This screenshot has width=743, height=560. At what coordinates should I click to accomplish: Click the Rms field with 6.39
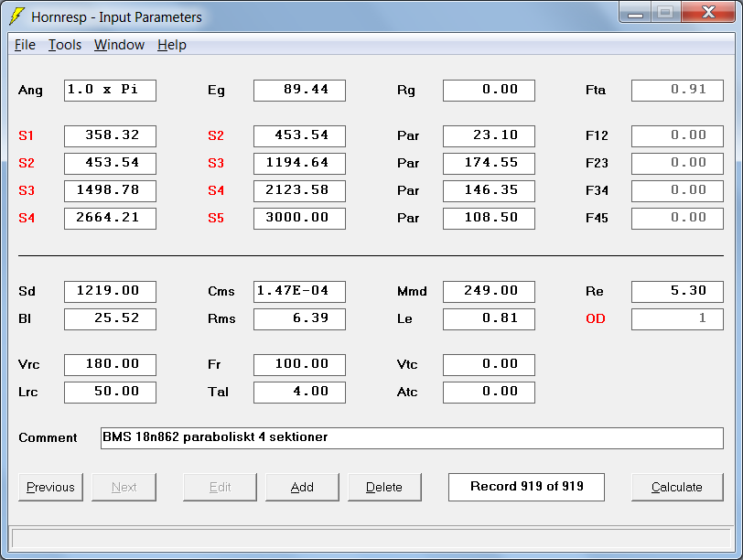click(x=299, y=318)
